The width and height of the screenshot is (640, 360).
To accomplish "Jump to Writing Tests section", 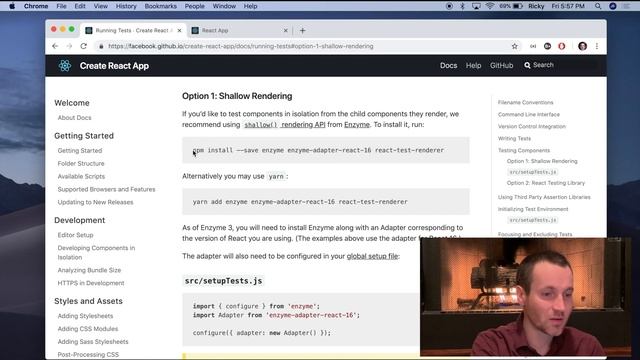I will [x=514, y=138].
